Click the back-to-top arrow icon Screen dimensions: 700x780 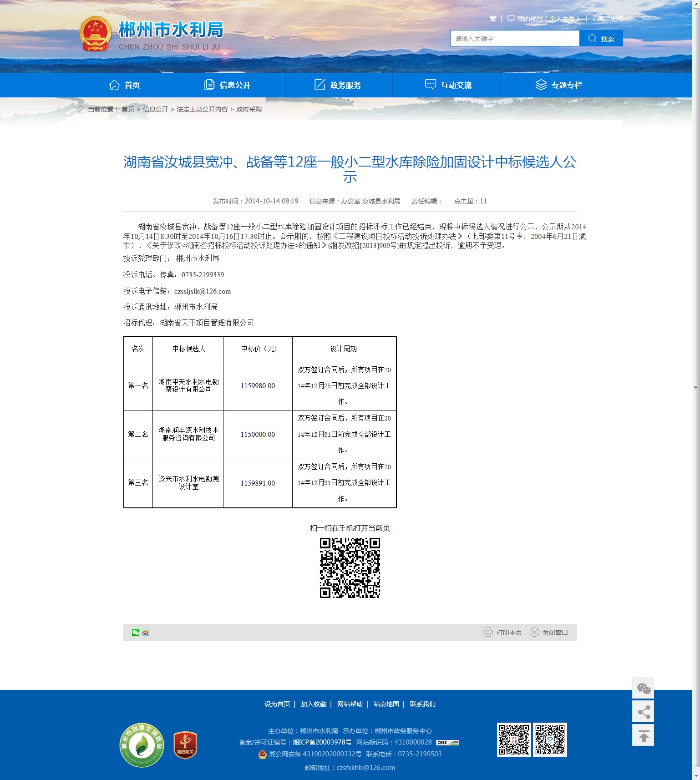tap(643, 735)
